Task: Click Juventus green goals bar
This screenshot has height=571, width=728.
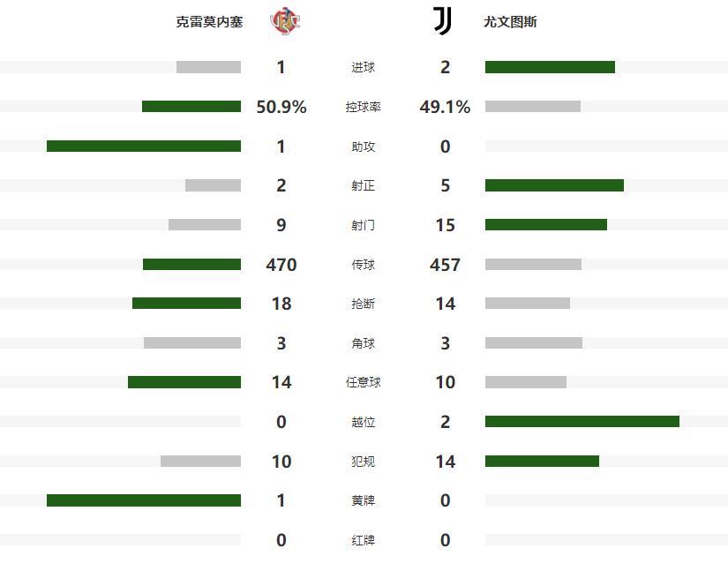Action: coord(550,67)
